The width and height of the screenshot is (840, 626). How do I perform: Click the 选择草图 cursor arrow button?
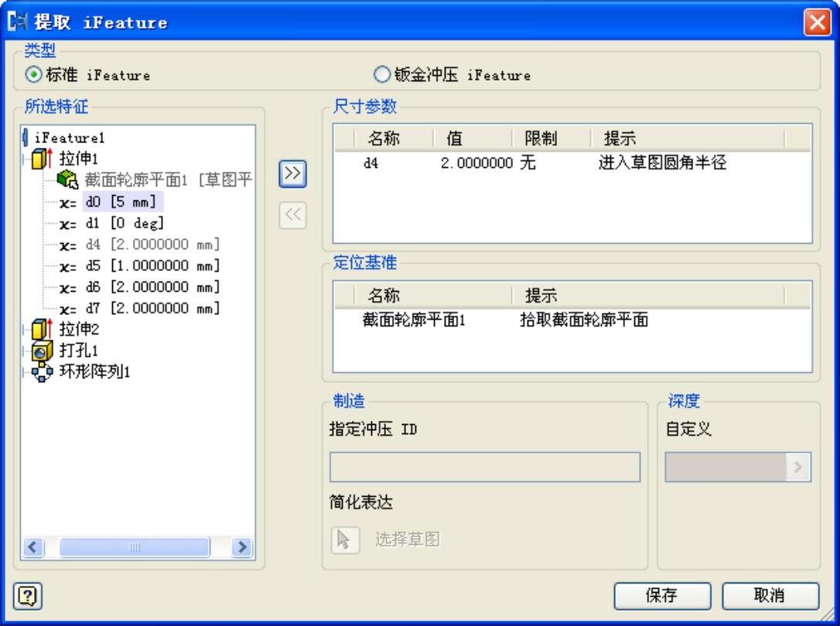point(345,539)
